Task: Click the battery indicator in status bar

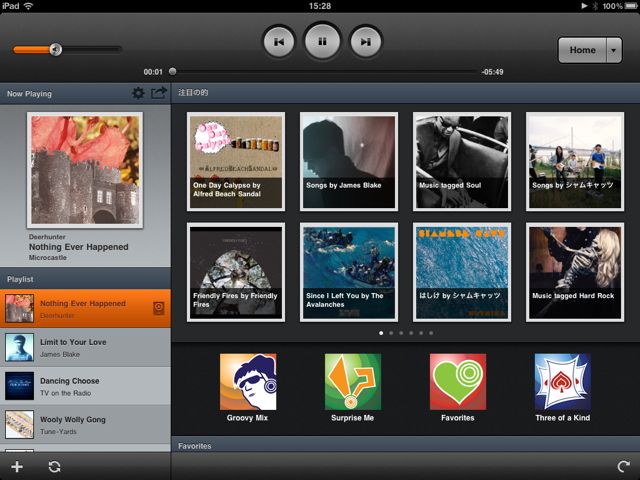Action: pos(631,6)
